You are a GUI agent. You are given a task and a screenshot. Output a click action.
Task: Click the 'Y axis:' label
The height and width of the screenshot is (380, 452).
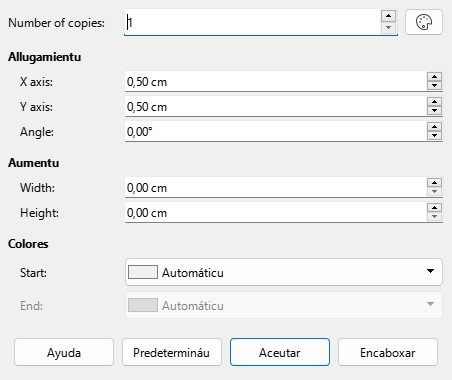tap(36, 107)
